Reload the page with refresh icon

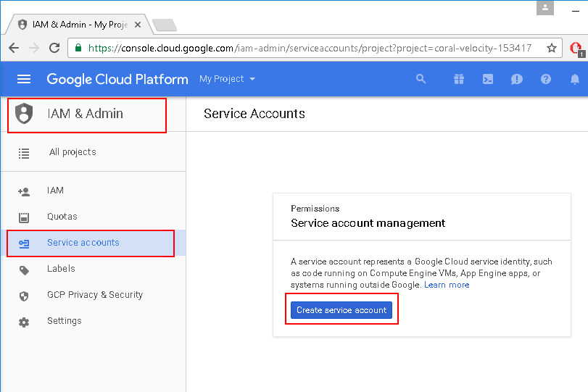click(x=55, y=48)
